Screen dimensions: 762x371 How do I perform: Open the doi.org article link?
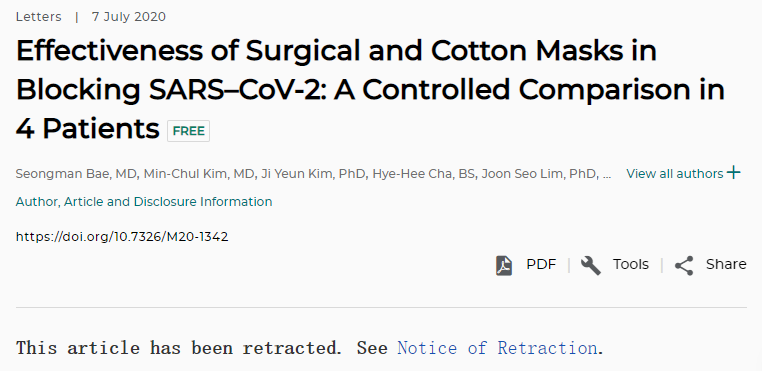pyautogui.click(x=122, y=237)
